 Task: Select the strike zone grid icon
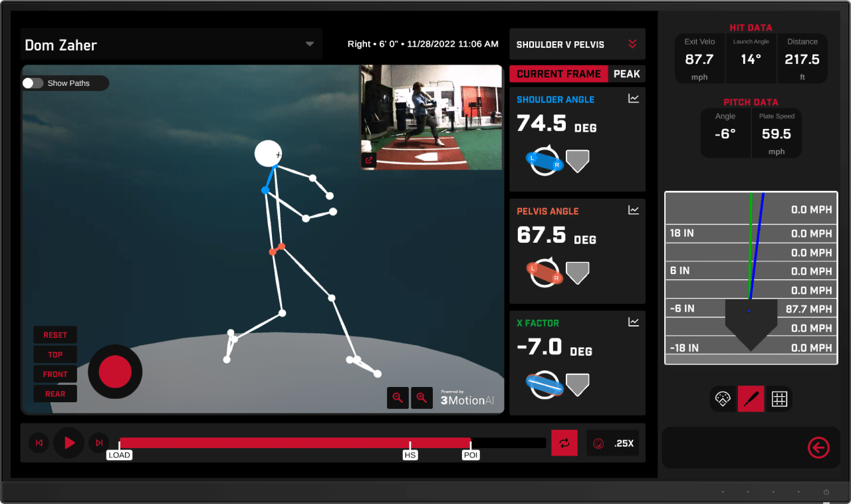tap(779, 399)
